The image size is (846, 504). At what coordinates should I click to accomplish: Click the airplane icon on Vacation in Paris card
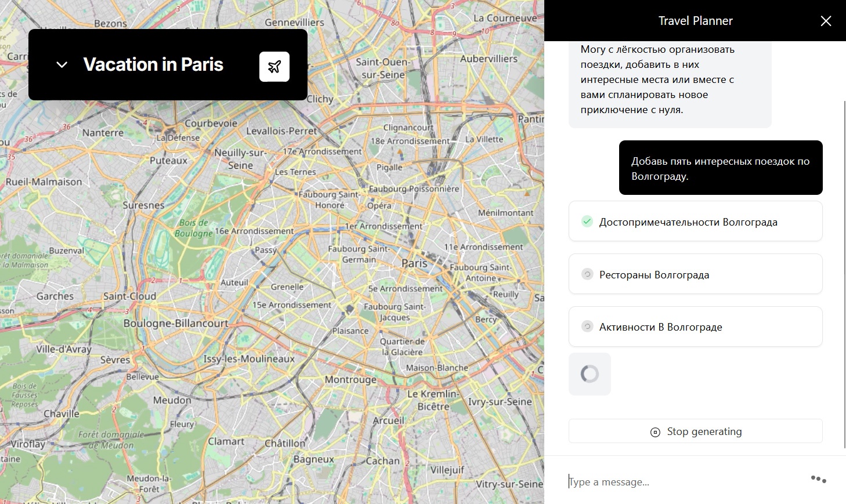[275, 66]
